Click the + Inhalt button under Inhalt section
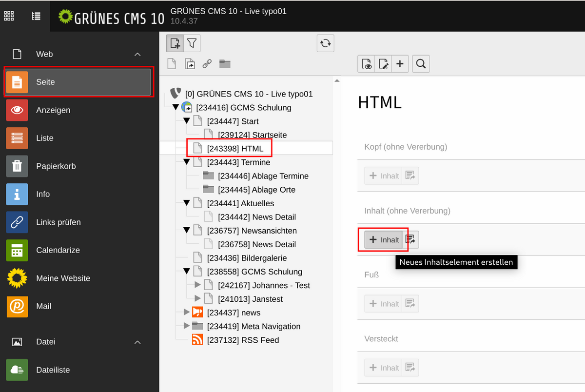This screenshot has height=392, width=585. tap(384, 239)
